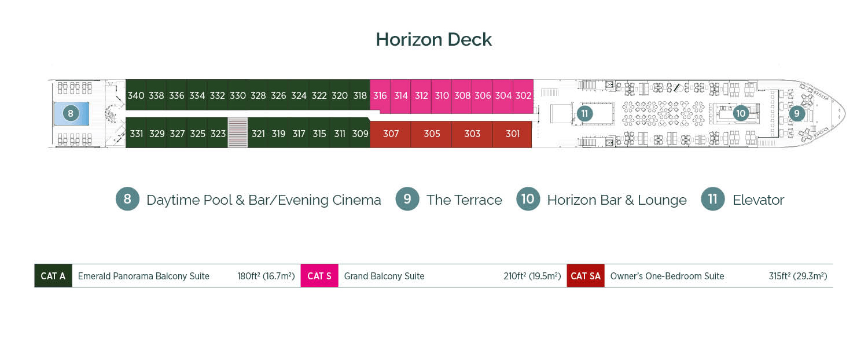Expand details for cabin 307
Viewport: 868px width, 347px height.
coord(390,134)
